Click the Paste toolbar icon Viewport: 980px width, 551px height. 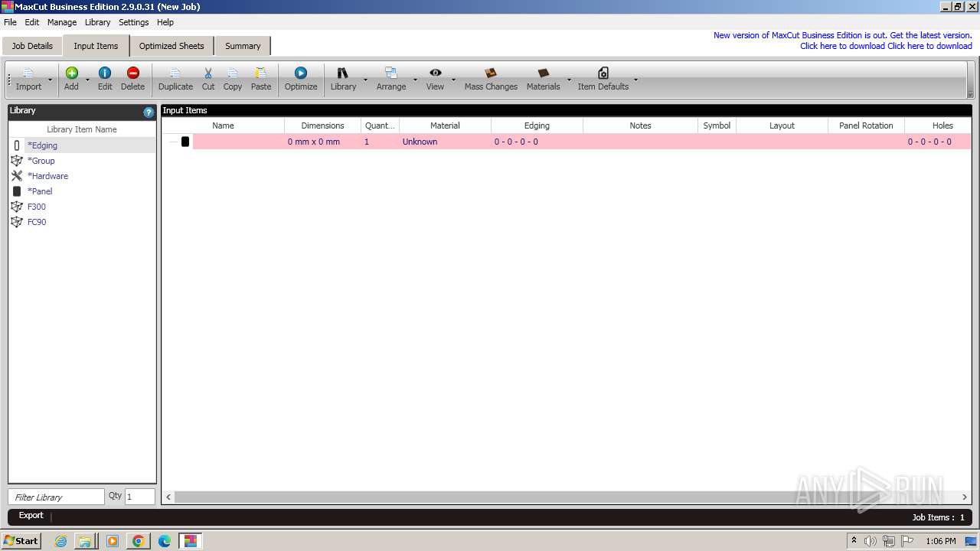(x=261, y=73)
